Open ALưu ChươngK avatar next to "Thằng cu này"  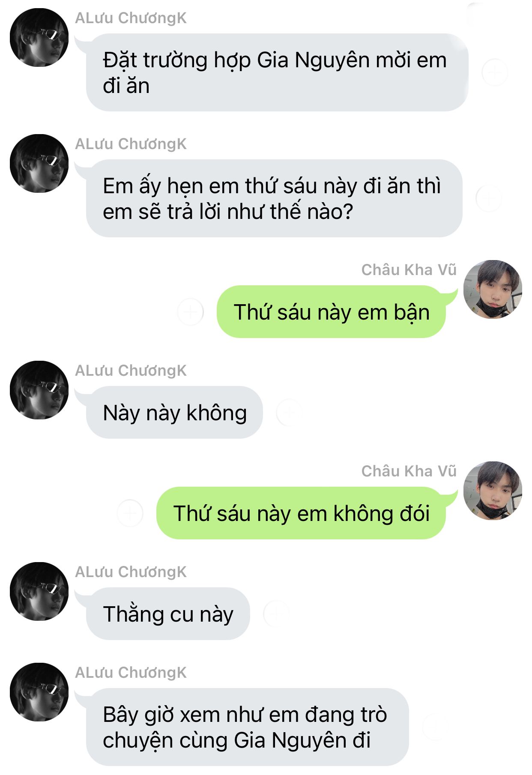[x=39, y=591]
